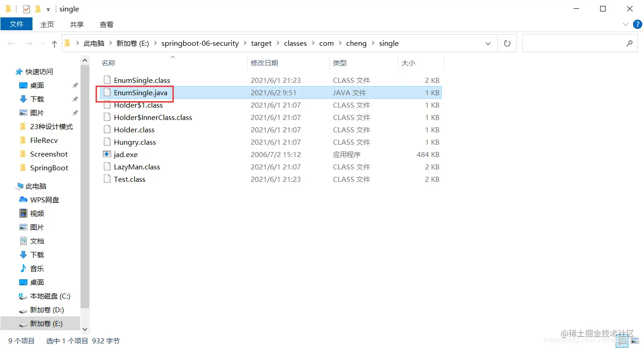Open the 音乐 library
Image resolution: width=644 pixels, height=348 pixels.
click(37, 268)
